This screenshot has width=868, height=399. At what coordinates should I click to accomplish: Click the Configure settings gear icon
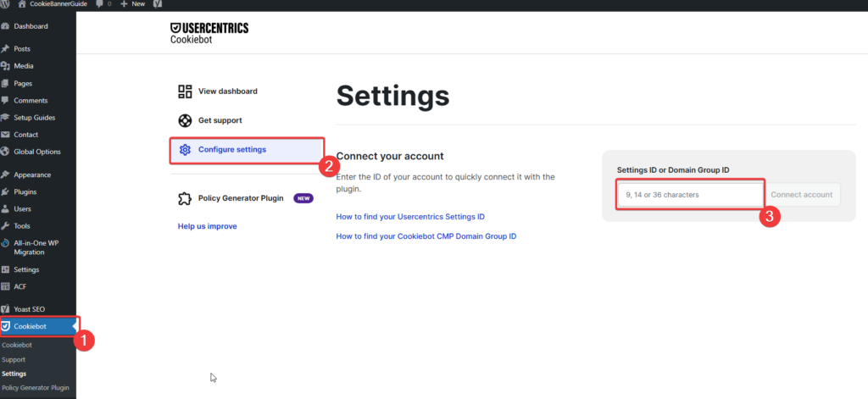(x=185, y=150)
